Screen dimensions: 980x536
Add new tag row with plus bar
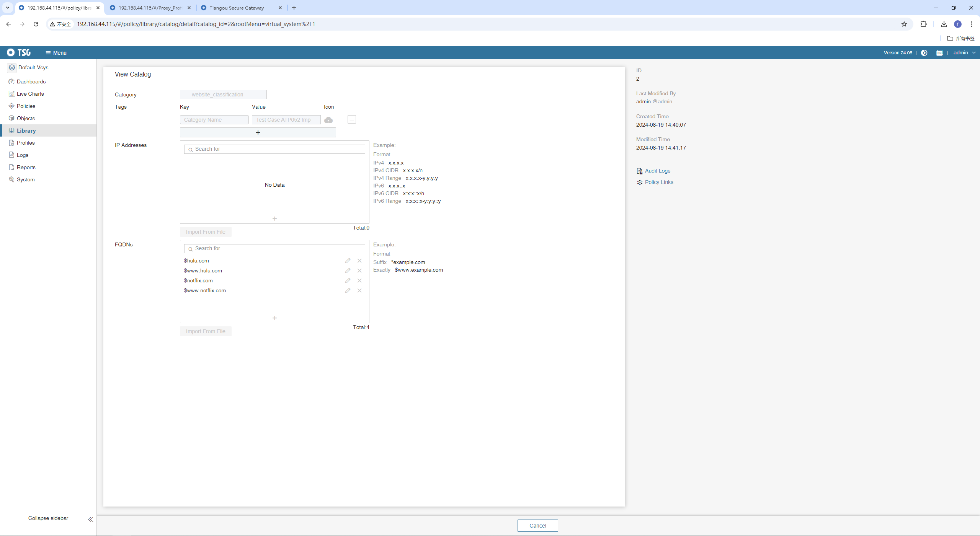point(258,132)
